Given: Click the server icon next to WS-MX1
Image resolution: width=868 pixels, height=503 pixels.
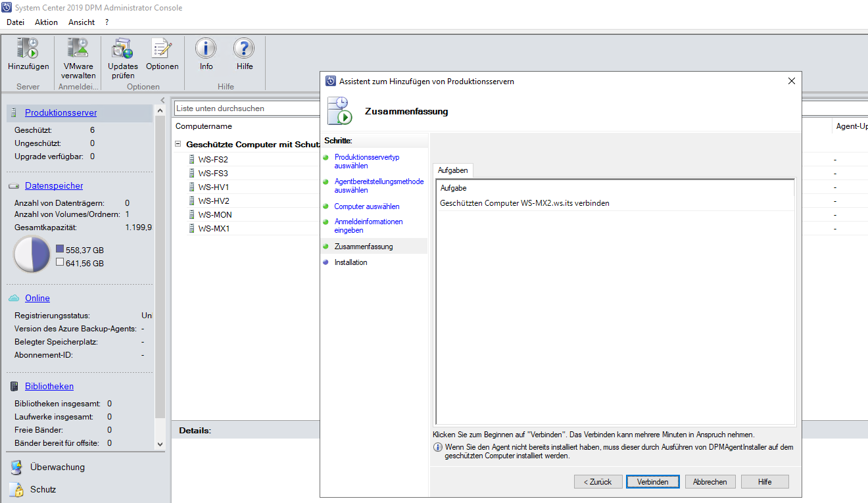Looking at the screenshot, I should pyautogui.click(x=192, y=228).
